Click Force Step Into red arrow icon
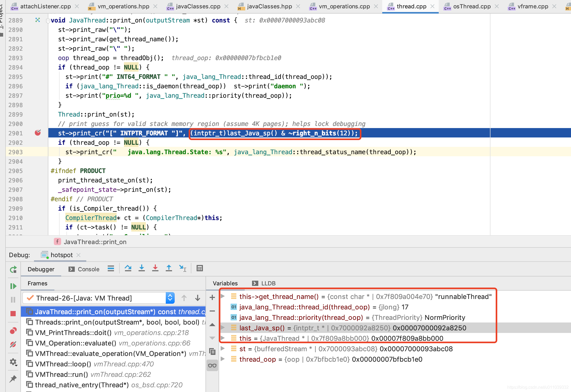The image size is (571, 392). click(155, 268)
